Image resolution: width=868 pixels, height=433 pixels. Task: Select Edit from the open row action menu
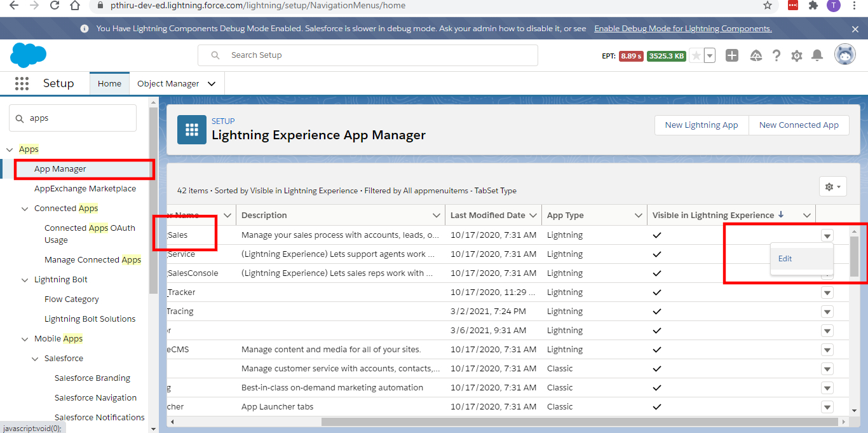tap(785, 258)
